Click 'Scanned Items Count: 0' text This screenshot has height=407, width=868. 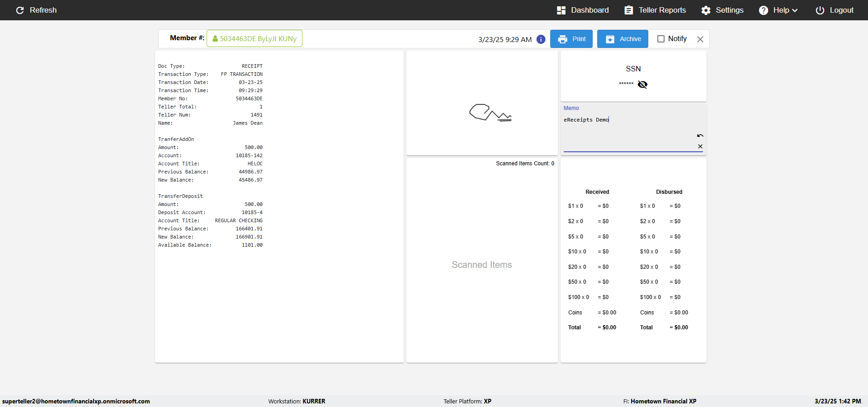tap(525, 164)
